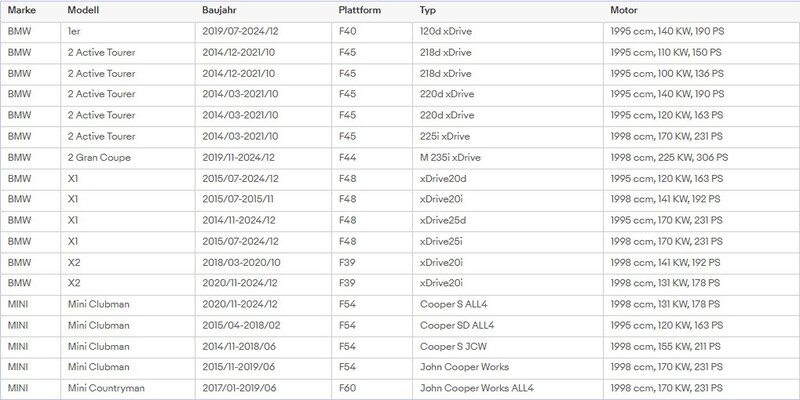Click the Modell column header

(x=83, y=10)
